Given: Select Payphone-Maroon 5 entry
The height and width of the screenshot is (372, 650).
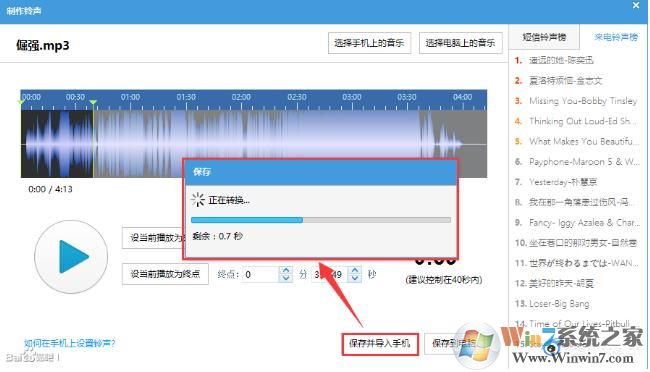Looking at the screenshot, I should point(577,162).
